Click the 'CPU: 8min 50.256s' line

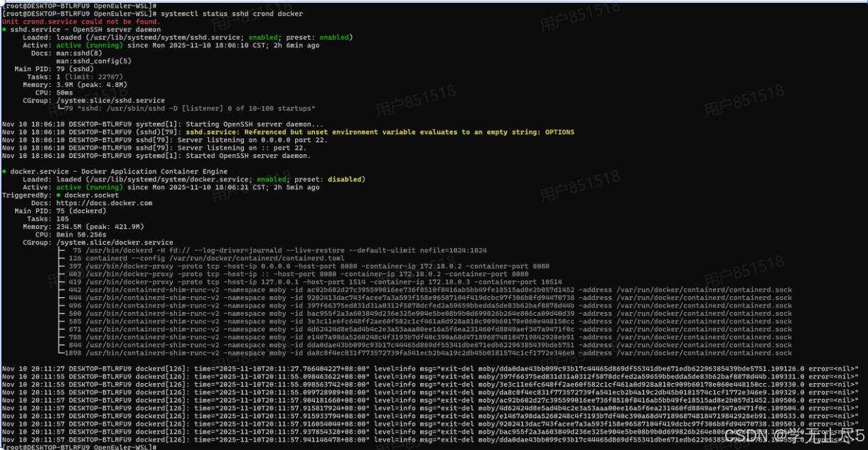pos(71,235)
